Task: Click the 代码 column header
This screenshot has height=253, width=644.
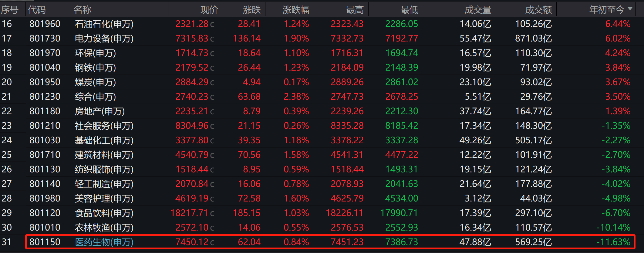Action: tap(37, 10)
